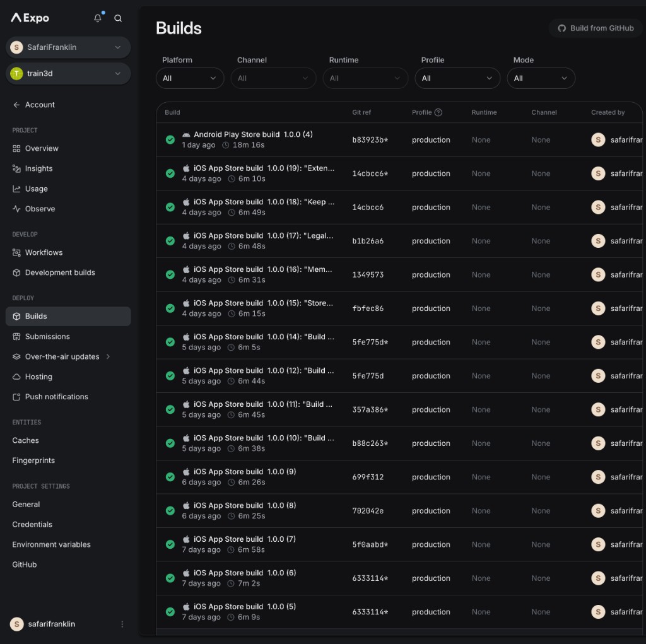Open Environment variables settings

tap(52, 545)
